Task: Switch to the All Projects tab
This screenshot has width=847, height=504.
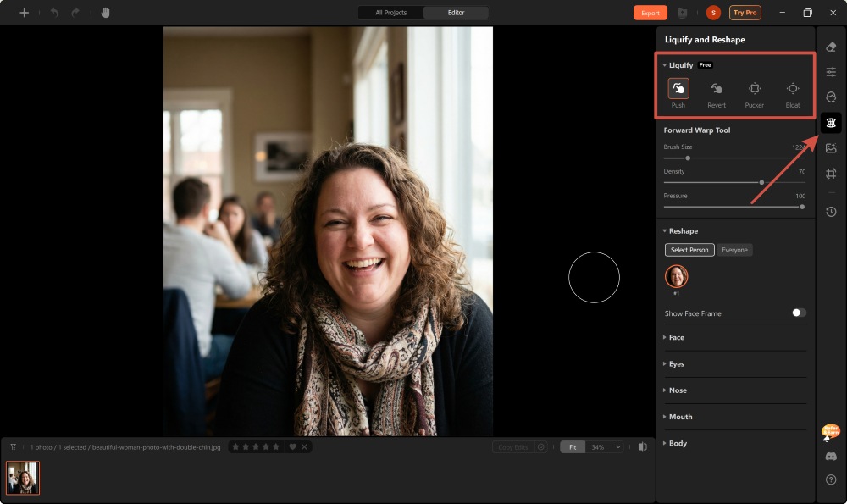Action: pos(390,13)
